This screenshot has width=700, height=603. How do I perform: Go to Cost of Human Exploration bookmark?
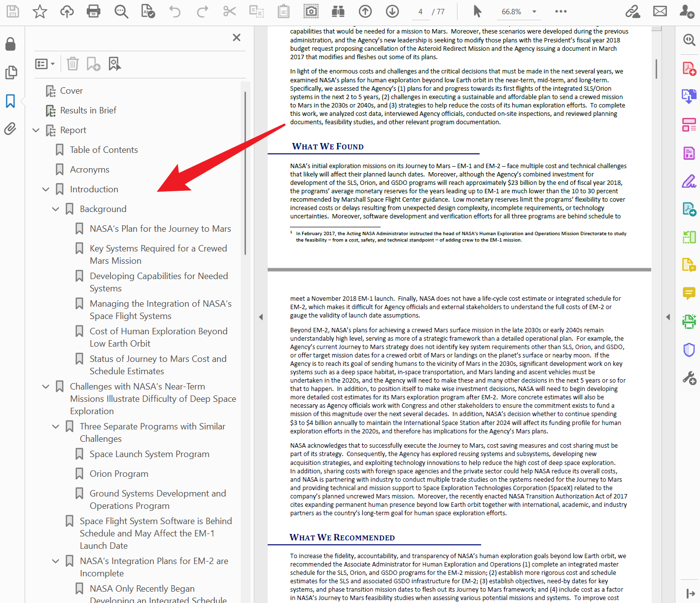159,337
